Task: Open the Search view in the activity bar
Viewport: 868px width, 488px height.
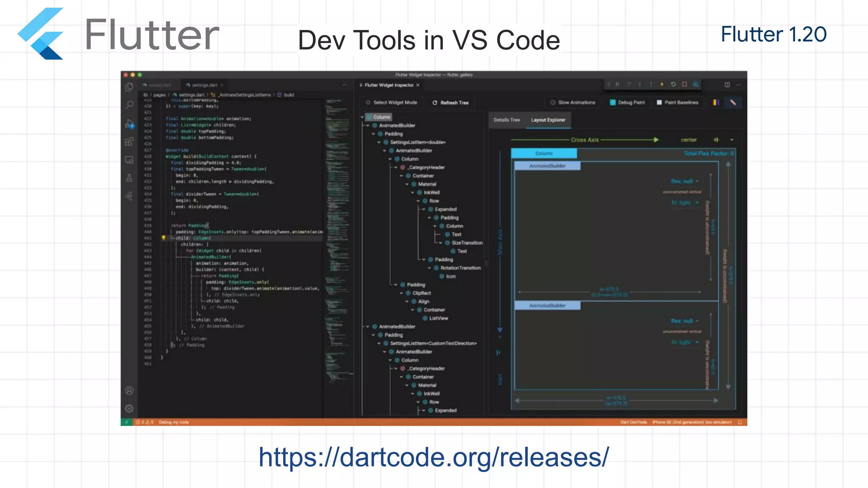Action: click(x=129, y=105)
